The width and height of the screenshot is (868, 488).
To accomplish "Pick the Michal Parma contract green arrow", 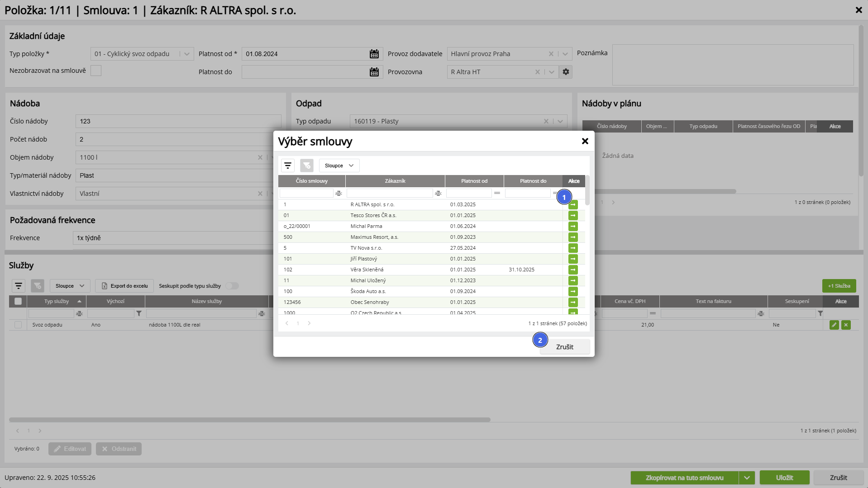I will point(573,226).
